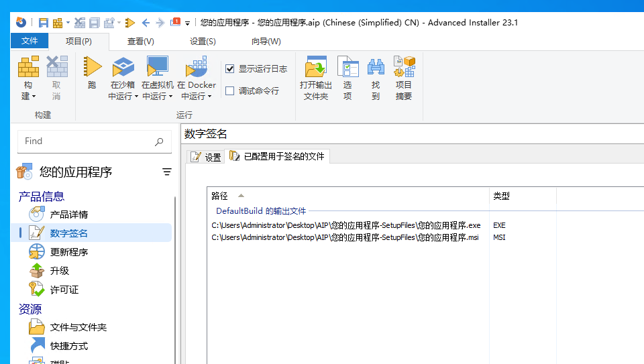This screenshot has width=644, height=364.
Task: Click the 跑 run icon
Action: pyautogui.click(x=93, y=67)
